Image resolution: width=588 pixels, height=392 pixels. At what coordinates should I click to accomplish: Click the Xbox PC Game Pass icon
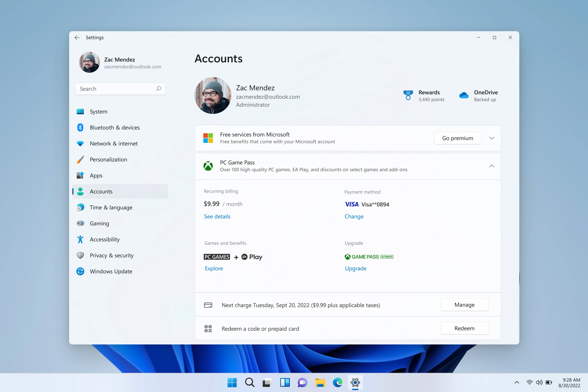(x=209, y=166)
